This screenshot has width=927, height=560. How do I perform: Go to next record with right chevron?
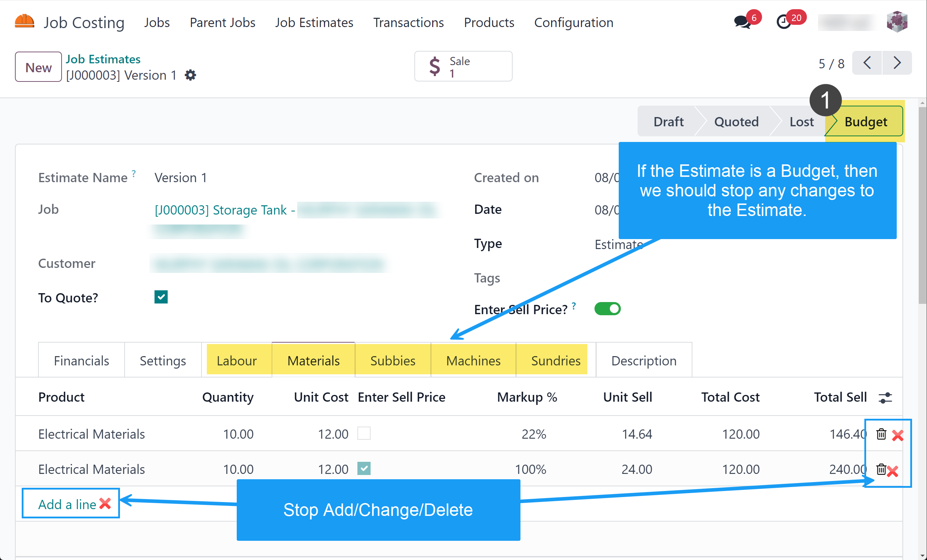897,63
